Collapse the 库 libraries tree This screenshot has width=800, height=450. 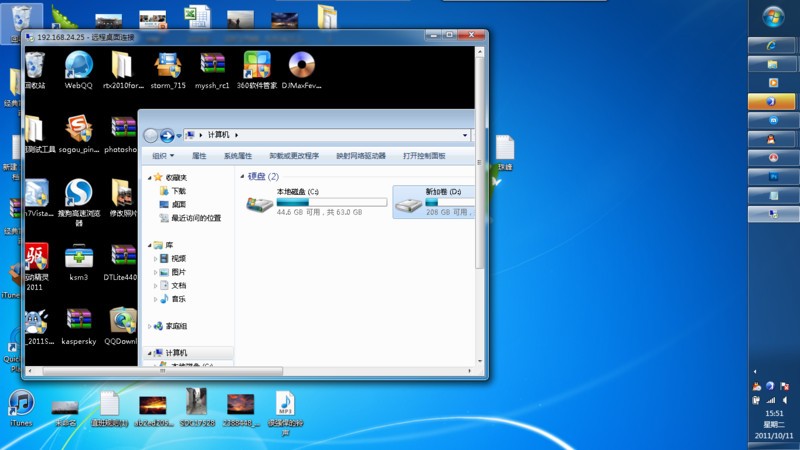coord(149,245)
